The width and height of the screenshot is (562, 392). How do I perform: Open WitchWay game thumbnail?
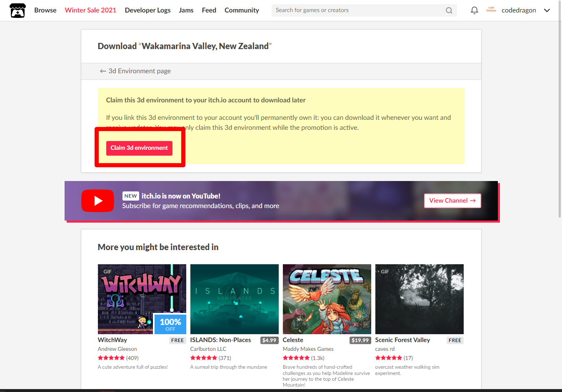(142, 299)
